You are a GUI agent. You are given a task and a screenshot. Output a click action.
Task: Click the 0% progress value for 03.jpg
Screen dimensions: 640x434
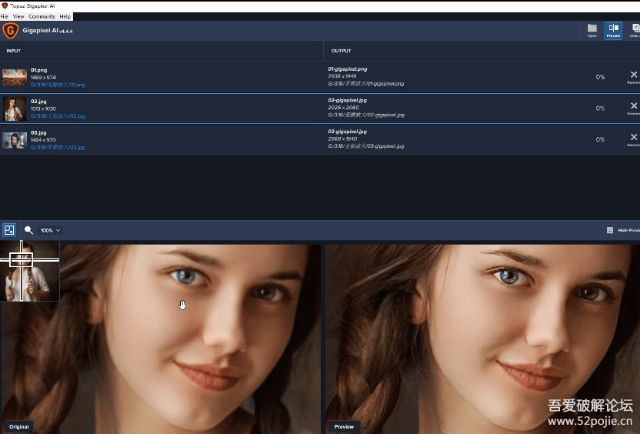(x=600, y=140)
